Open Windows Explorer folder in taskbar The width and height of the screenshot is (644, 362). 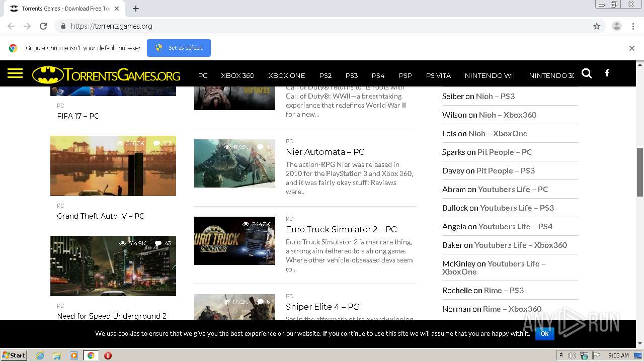[57, 355]
